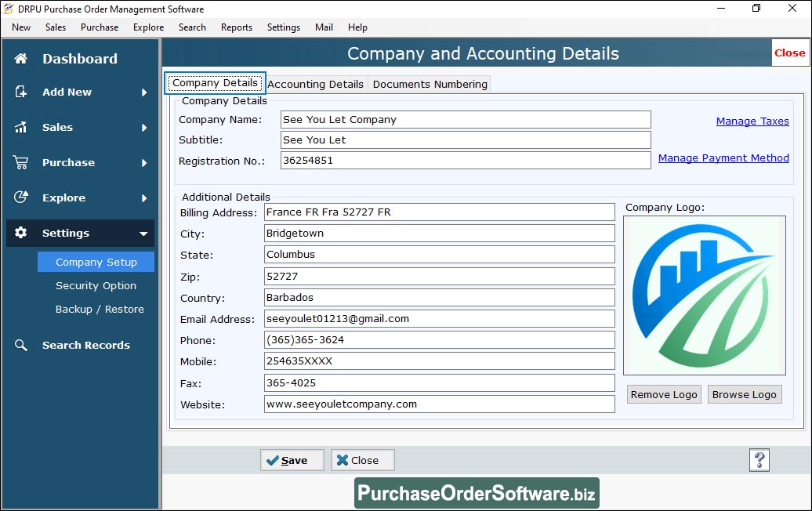The height and width of the screenshot is (511, 812).
Task: Click the Search Records magnifier icon
Action: pyautogui.click(x=20, y=345)
